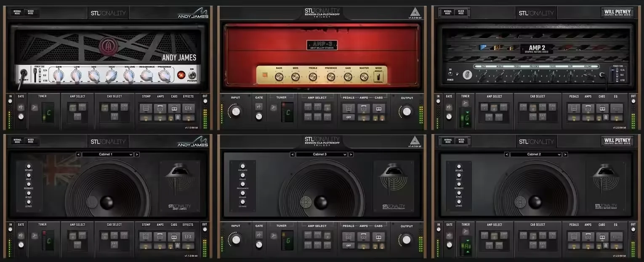Viewport: 644px width, 262px height.
Task: Enable tuner icon in Will Putney amp view
Action: pyautogui.click(x=465, y=103)
